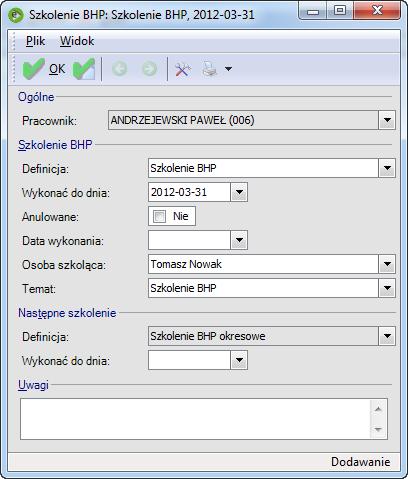Click the Następne szkolenie section header
Viewport: 408px width, 479px height.
[x=67, y=313]
